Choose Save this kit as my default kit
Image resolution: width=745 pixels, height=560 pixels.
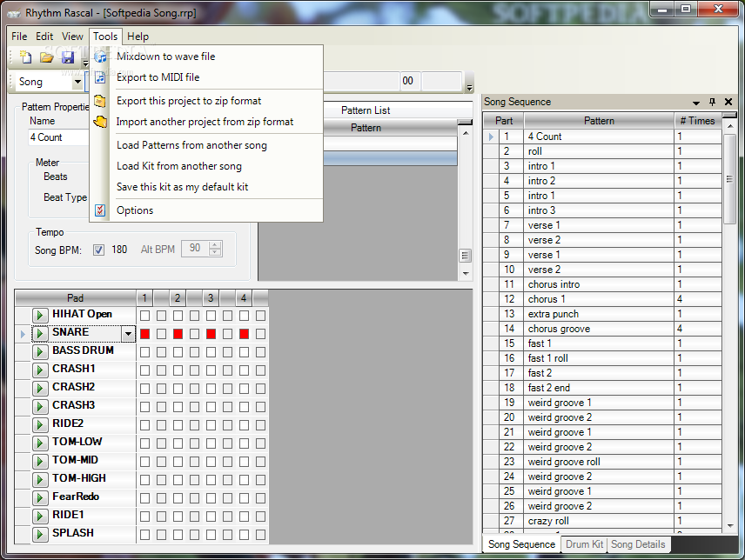click(183, 187)
